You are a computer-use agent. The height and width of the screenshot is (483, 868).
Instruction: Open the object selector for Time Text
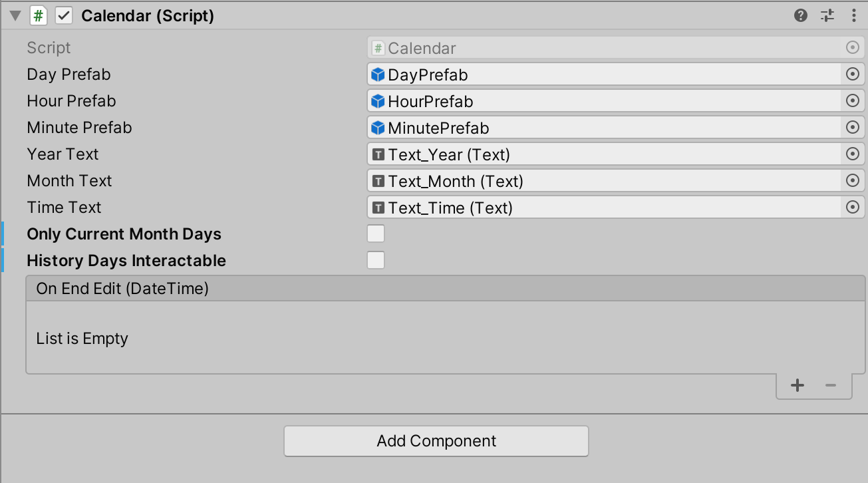pos(852,207)
